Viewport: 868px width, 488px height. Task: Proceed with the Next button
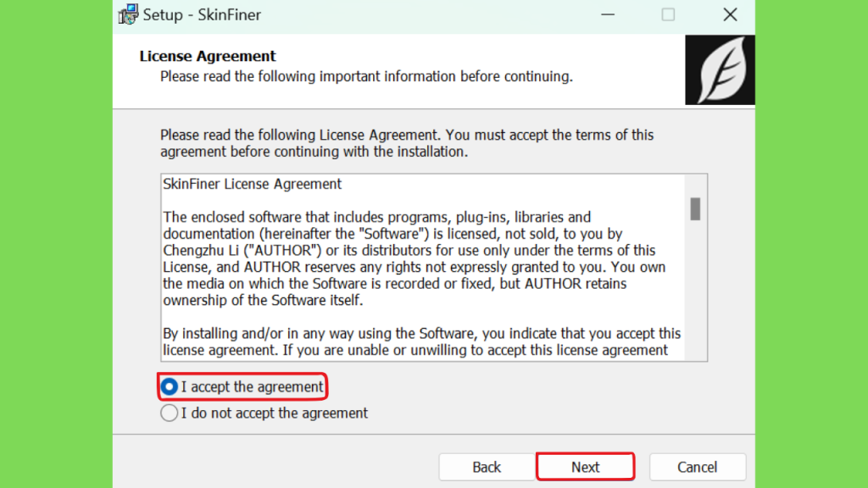585,467
